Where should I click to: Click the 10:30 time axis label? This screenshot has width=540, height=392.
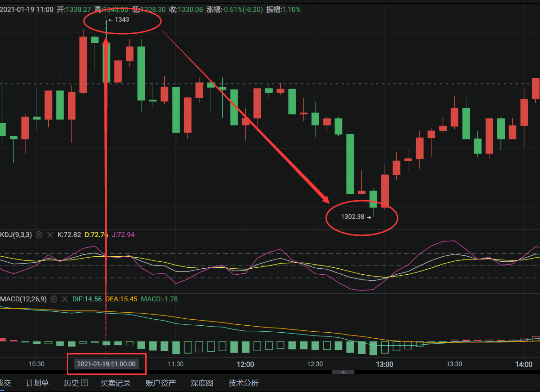(37, 364)
